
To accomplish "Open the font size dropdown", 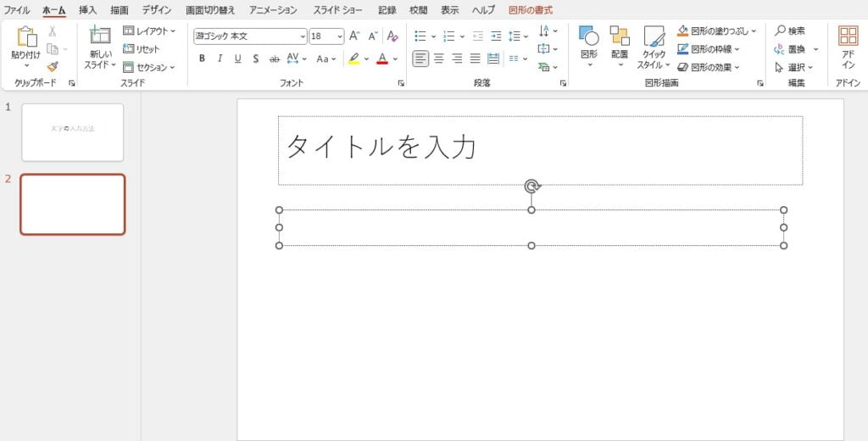I will click(340, 36).
